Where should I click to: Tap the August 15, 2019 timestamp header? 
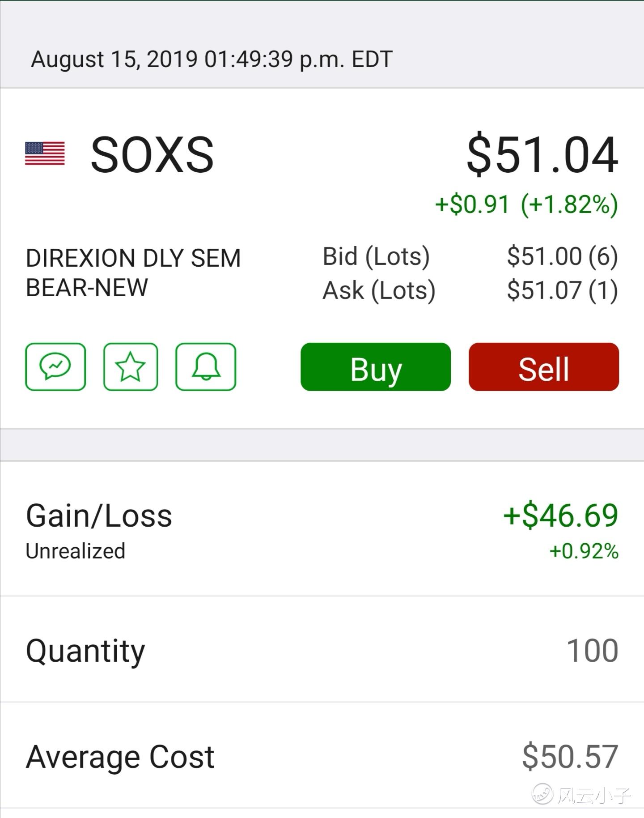(212, 60)
